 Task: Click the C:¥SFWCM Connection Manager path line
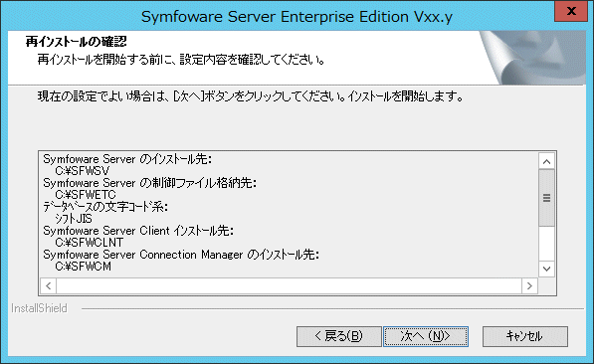click(83, 267)
